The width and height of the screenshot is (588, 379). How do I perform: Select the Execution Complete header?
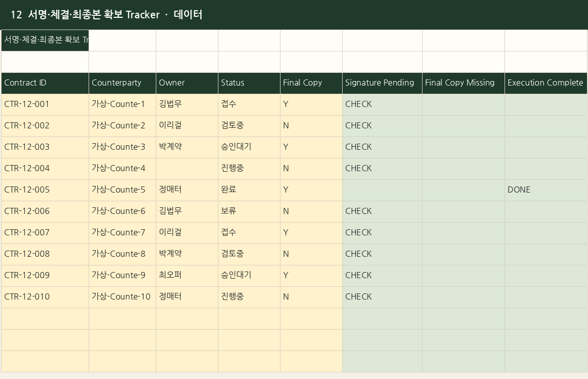tap(546, 83)
